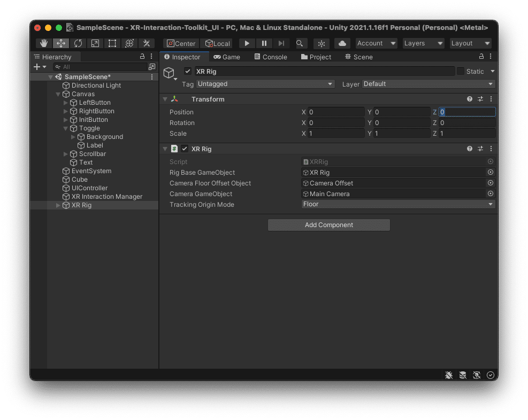Open the Layers dropdown
Viewport: 528px width, 420px height.
point(423,43)
